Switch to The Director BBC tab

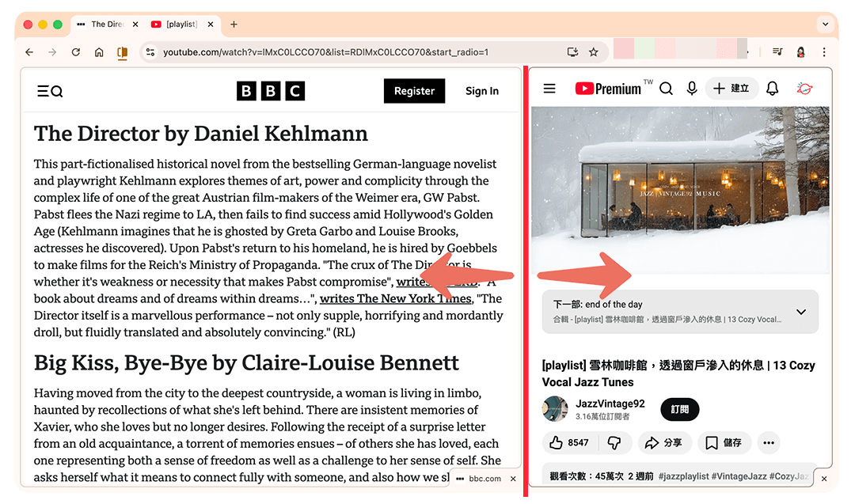pos(103,25)
